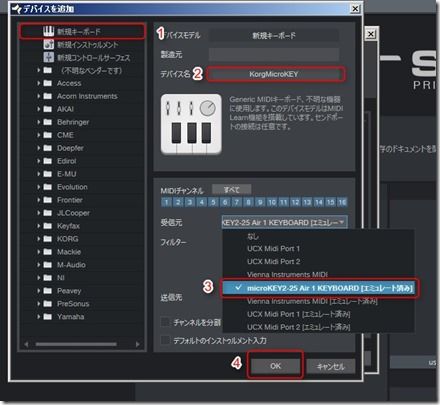This screenshot has width=440, height=405.
Task: Click the すべて all-channels button
Action: [x=231, y=190]
